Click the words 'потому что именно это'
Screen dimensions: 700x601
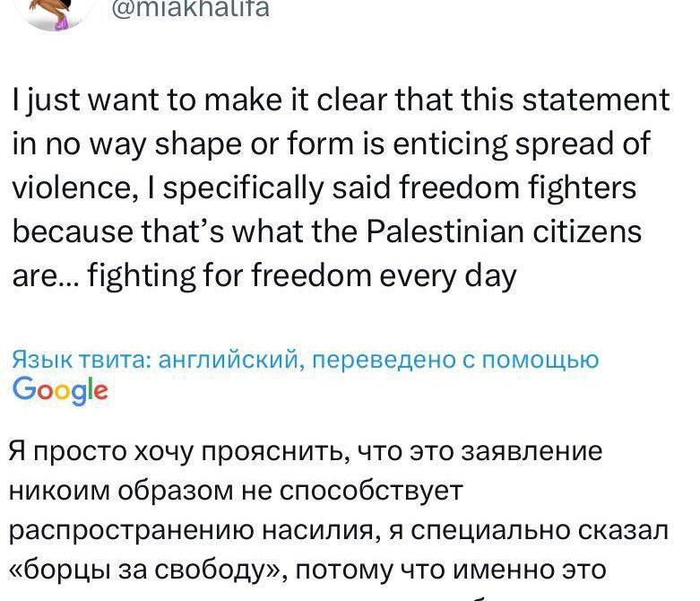pyautogui.click(x=451, y=570)
